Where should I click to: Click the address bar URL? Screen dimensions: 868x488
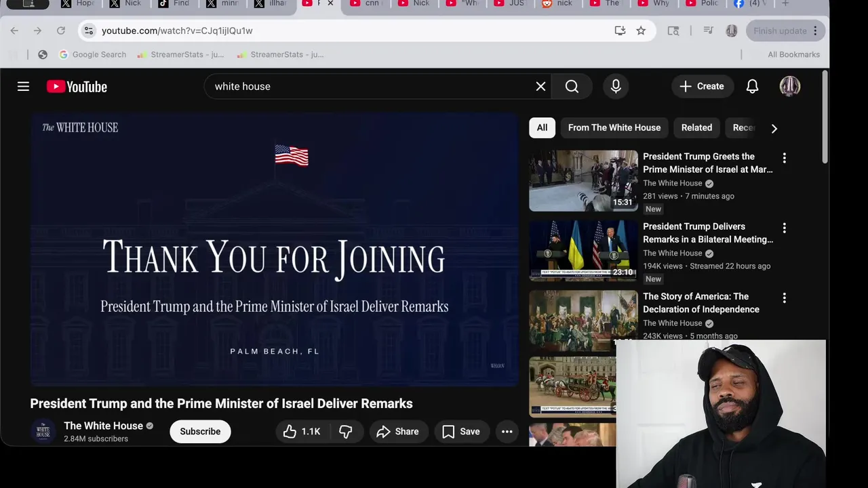click(177, 30)
